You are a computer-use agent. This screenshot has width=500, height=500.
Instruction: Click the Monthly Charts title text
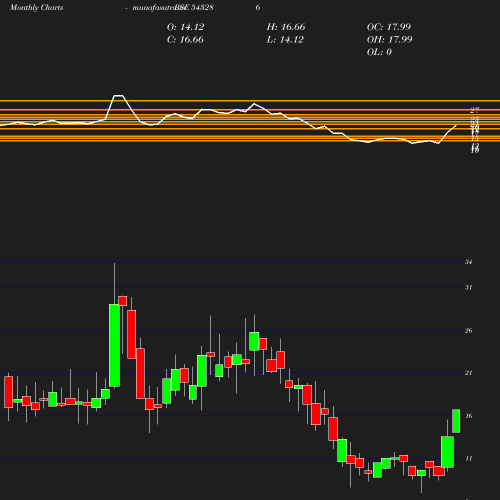[37, 7]
